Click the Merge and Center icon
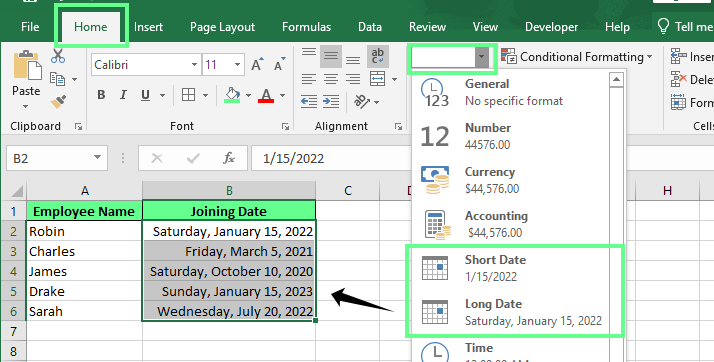714x362 pixels. pyautogui.click(x=377, y=79)
